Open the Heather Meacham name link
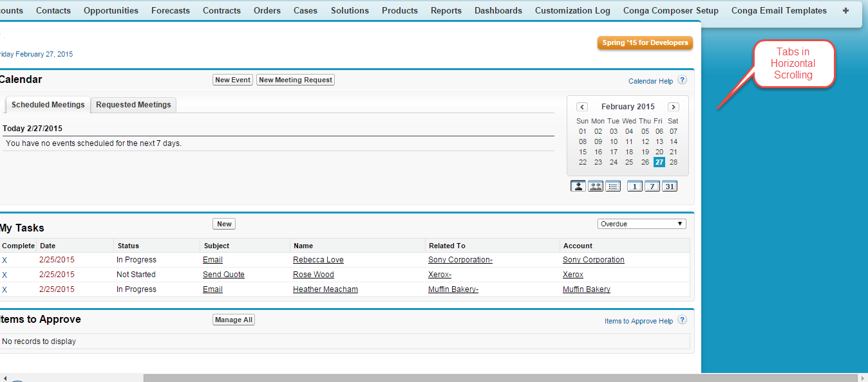This screenshot has width=868, height=382. pyautogui.click(x=325, y=289)
